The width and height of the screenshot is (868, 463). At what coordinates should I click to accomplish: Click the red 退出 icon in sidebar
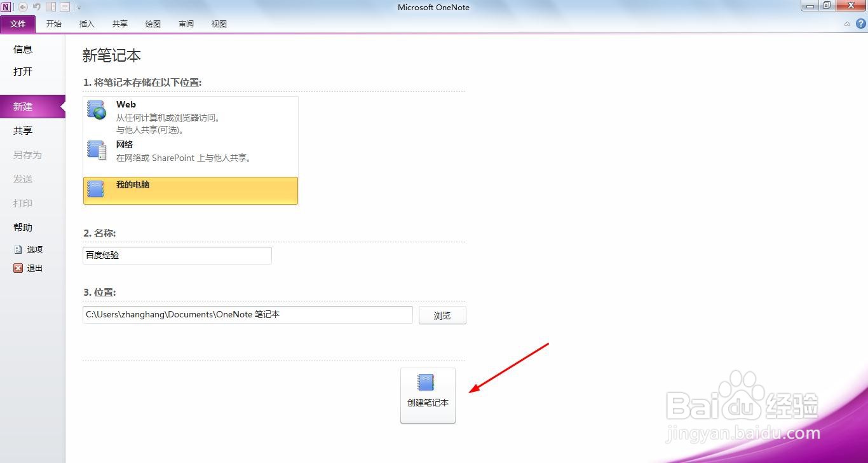18,268
